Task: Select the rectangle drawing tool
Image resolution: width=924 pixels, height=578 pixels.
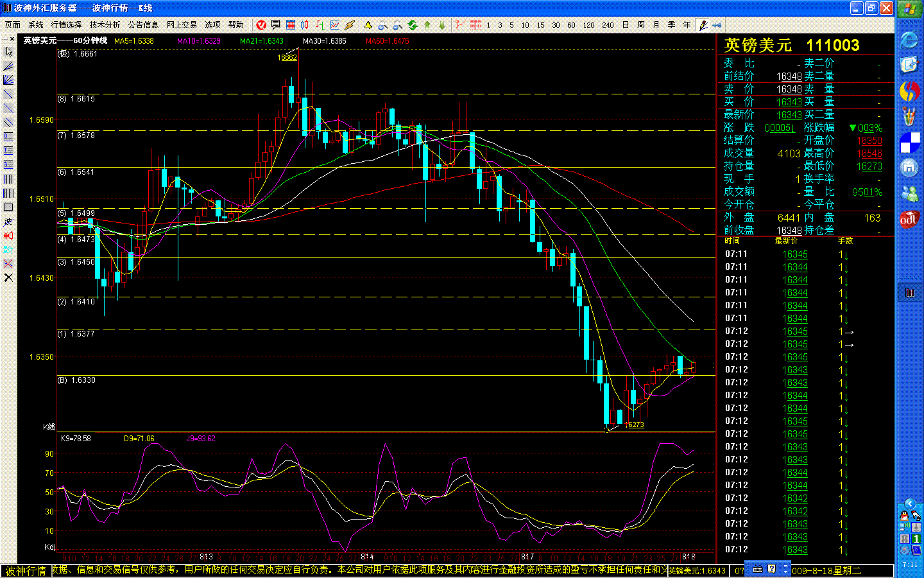Action: [8, 207]
